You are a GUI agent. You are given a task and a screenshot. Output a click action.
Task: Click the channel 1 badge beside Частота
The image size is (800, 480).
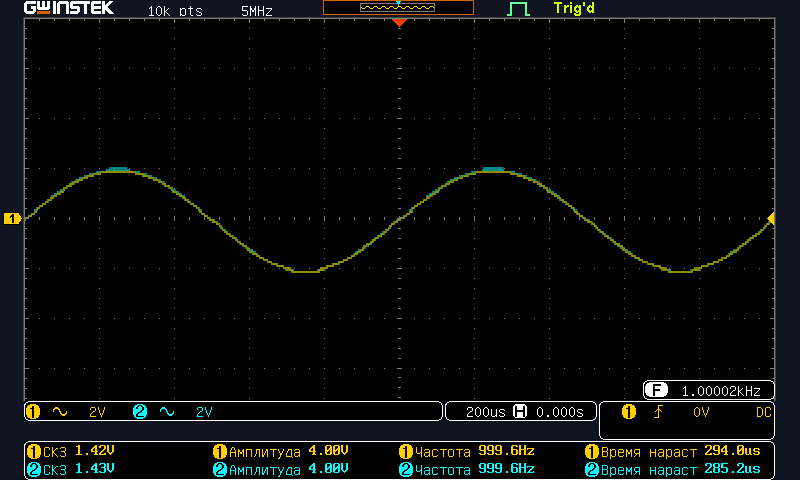click(406, 451)
